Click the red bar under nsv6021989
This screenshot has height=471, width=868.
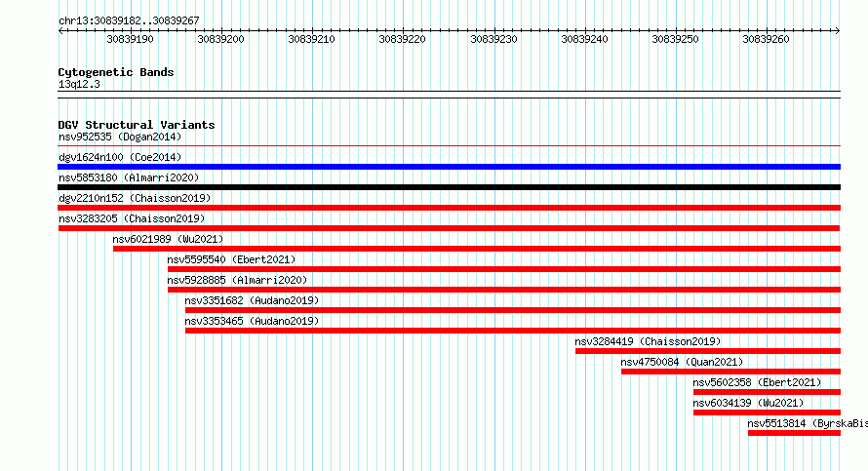[477, 249]
